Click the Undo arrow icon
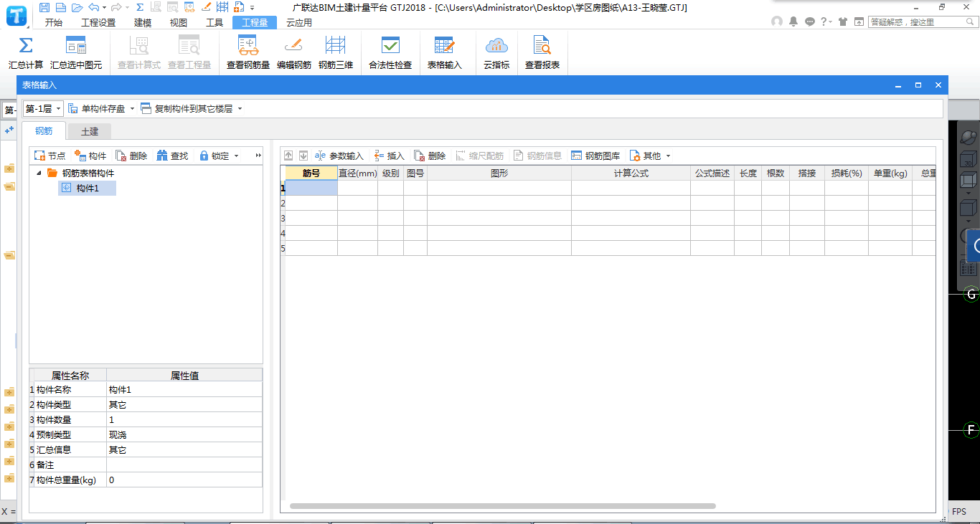The image size is (980, 524). click(x=93, y=7)
